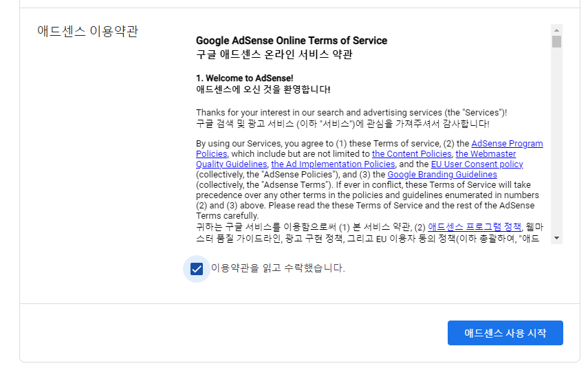
Task: Open the Google Branding Guidelines link
Action: (442, 175)
